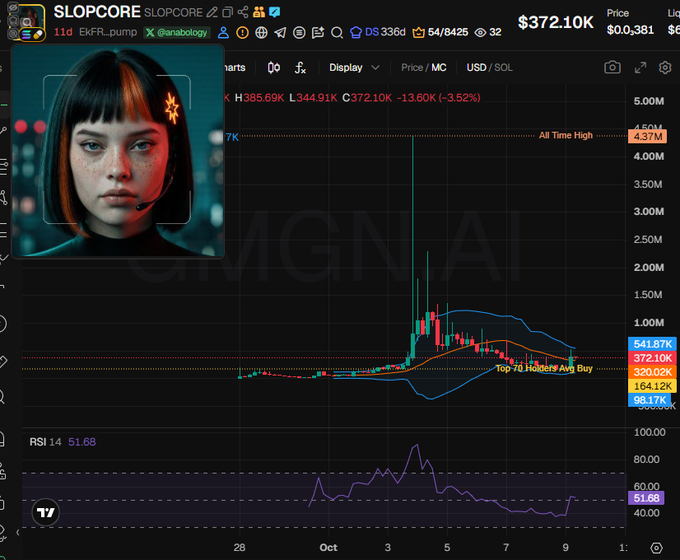Click the 28 date on the time axis

(x=239, y=547)
